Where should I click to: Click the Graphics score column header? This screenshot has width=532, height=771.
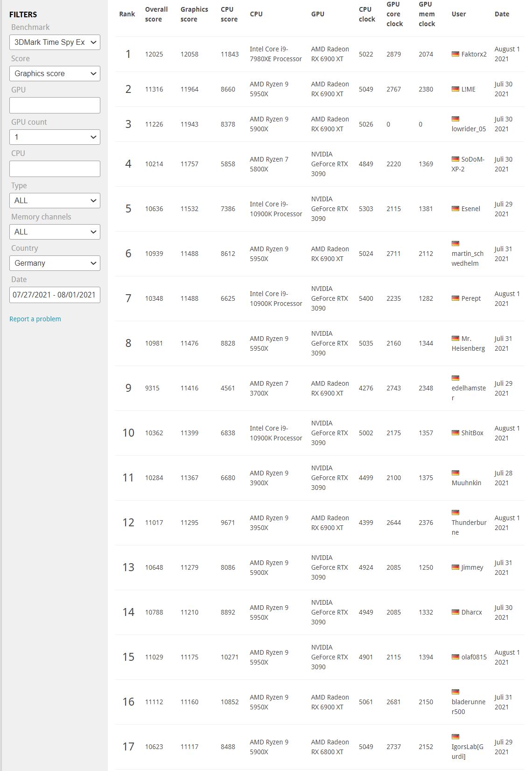click(x=194, y=14)
